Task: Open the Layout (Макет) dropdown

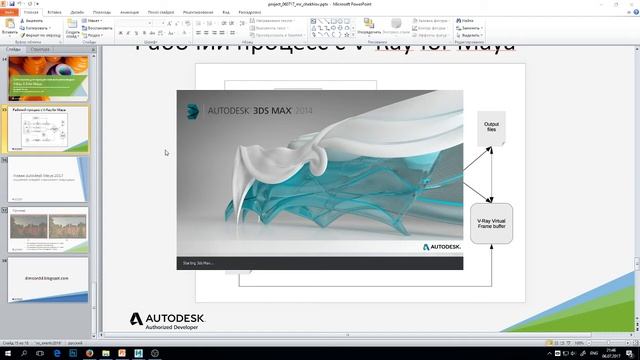Action: click(92, 20)
